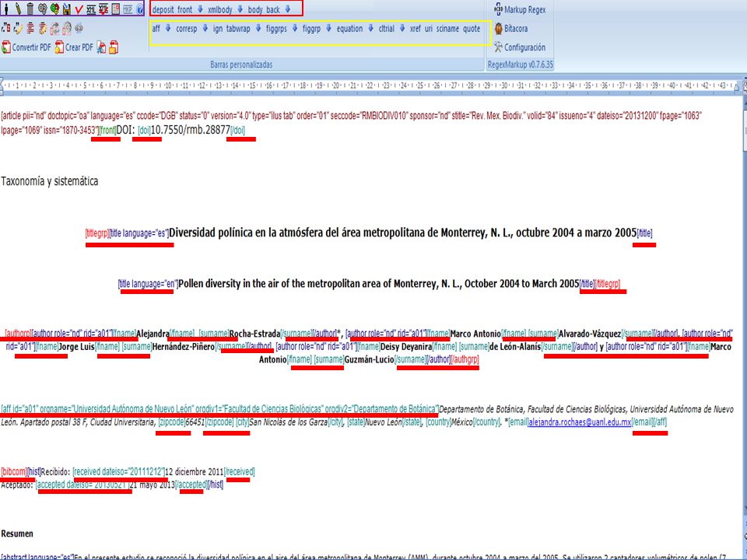Expand the arrow after the front tag
This screenshot has height=560, width=747.
tap(200, 9)
